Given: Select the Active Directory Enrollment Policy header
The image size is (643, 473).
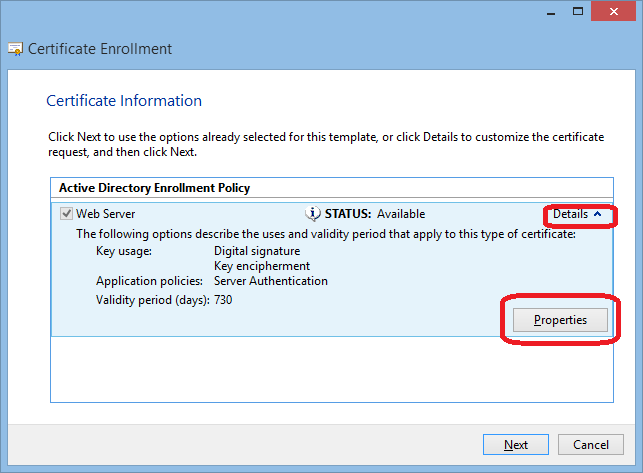Looking at the screenshot, I should (x=154, y=187).
